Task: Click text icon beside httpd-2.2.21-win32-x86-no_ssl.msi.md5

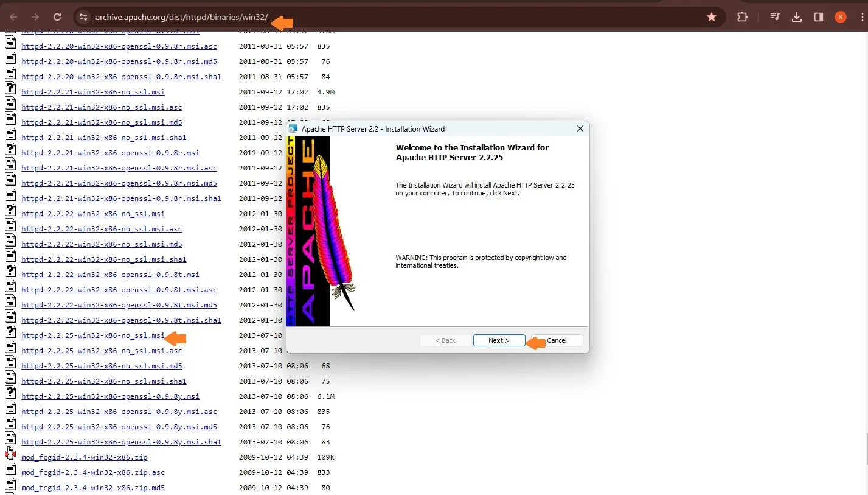Action: 10,119
